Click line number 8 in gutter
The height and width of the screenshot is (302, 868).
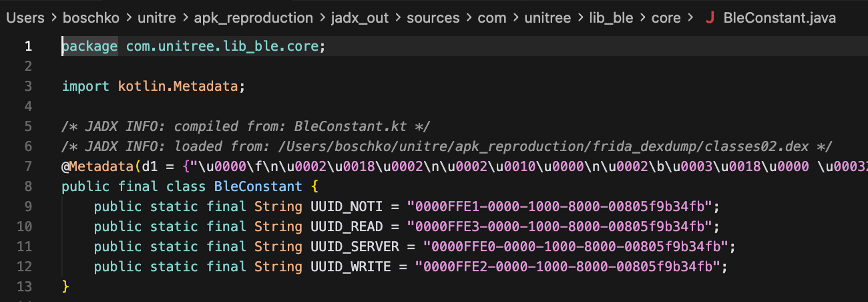[27, 186]
